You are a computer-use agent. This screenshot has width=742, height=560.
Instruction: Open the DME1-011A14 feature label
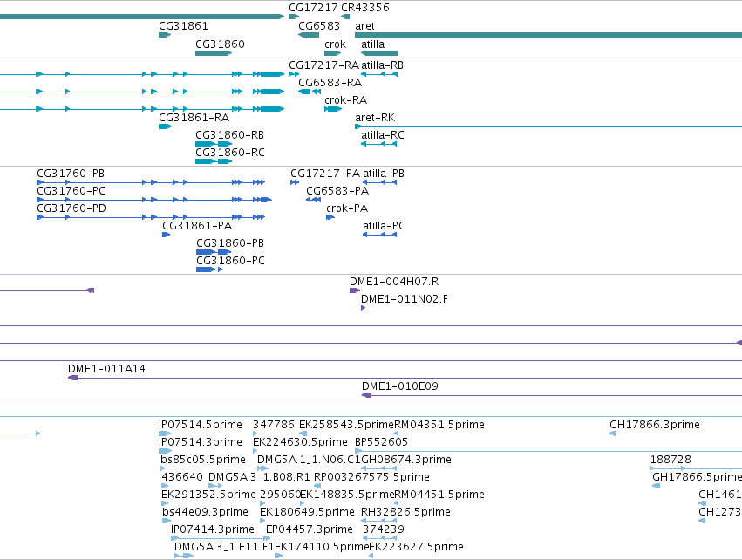pos(106,369)
